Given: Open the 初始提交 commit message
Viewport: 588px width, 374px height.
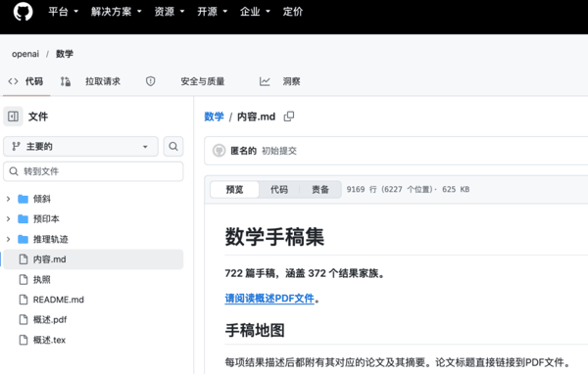Looking at the screenshot, I should [x=279, y=151].
